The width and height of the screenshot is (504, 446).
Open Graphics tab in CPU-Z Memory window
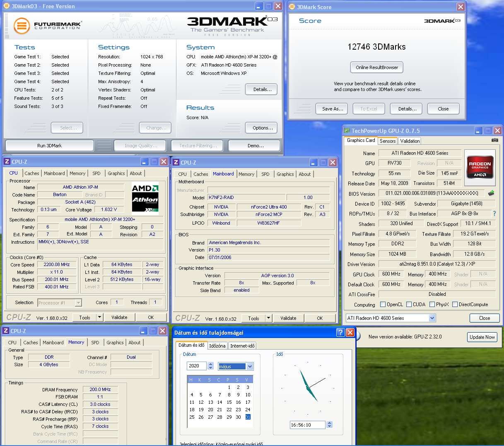[x=115, y=343]
